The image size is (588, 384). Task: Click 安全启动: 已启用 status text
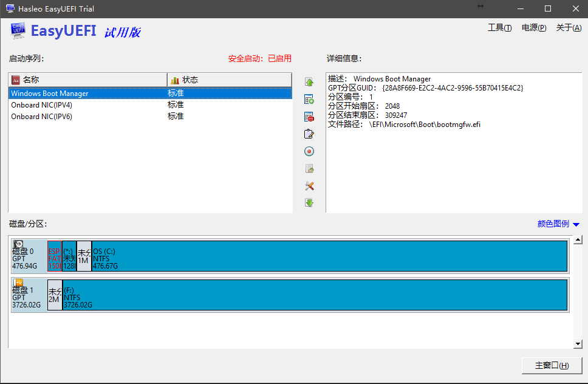point(259,58)
